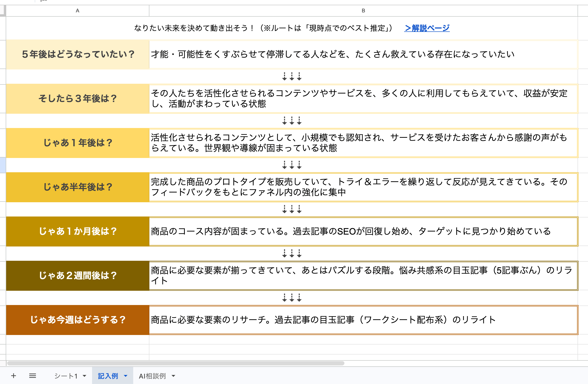Image resolution: width=588 pixels, height=384 pixels.
Task: Click the answer cell starting 商品のコース内容が固まっている
Action: 363,231
